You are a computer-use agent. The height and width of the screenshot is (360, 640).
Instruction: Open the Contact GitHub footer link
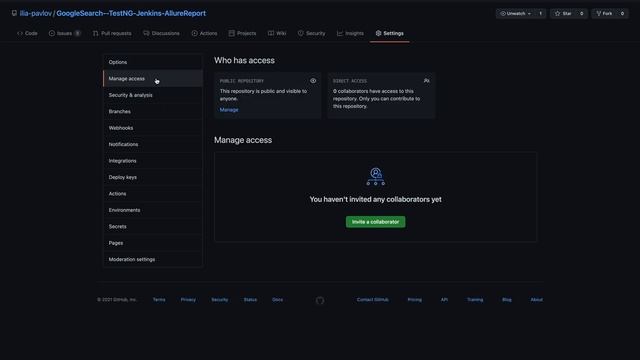pos(373,300)
